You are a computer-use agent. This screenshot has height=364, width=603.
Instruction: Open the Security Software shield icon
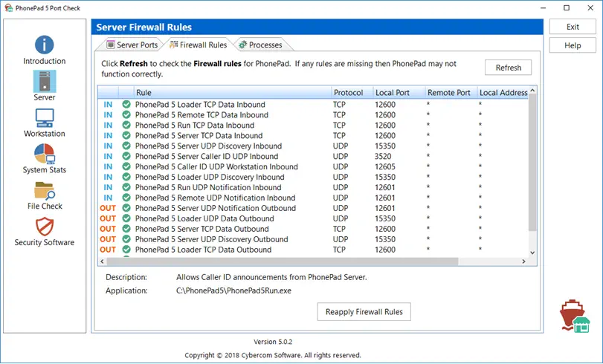44,227
